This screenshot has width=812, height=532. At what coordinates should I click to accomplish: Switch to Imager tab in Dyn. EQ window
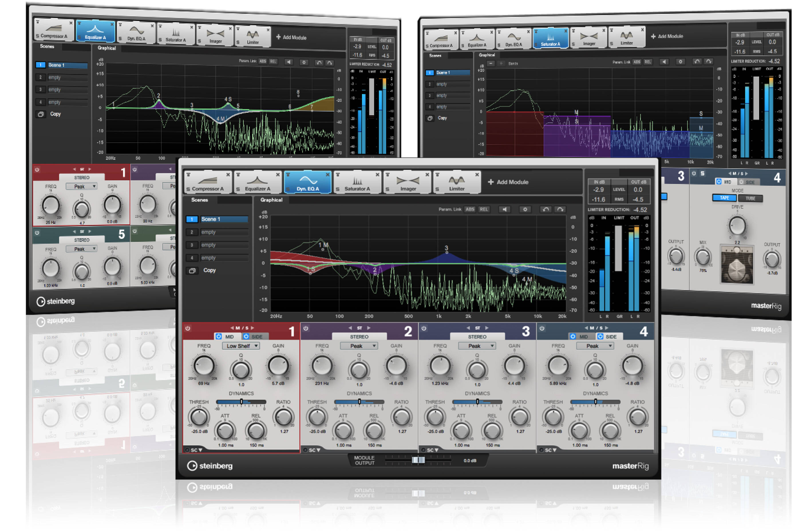tap(407, 182)
